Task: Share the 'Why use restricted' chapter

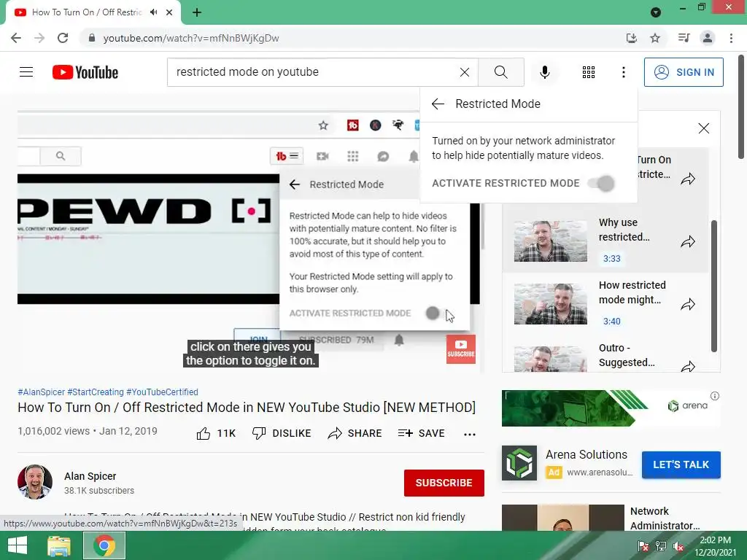Action: coord(688,242)
